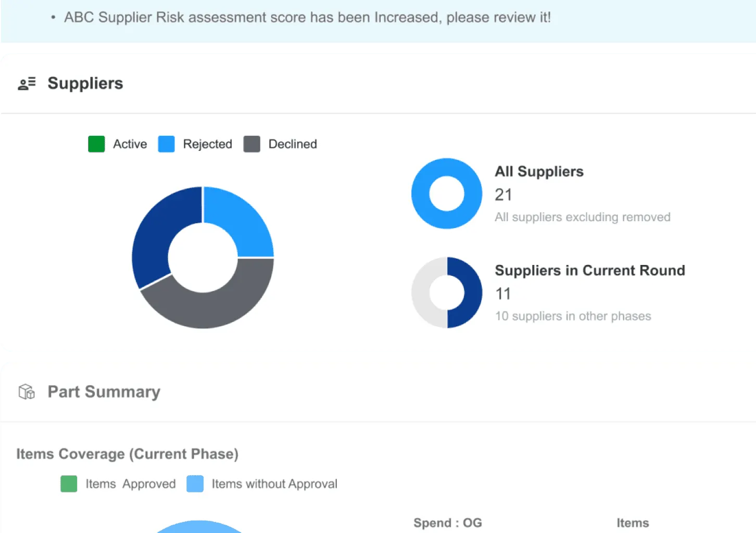The height and width of the screenshot is (533, 756).
Task: Click the 'Spend : OG' column header
Action: tap(448, 523)
